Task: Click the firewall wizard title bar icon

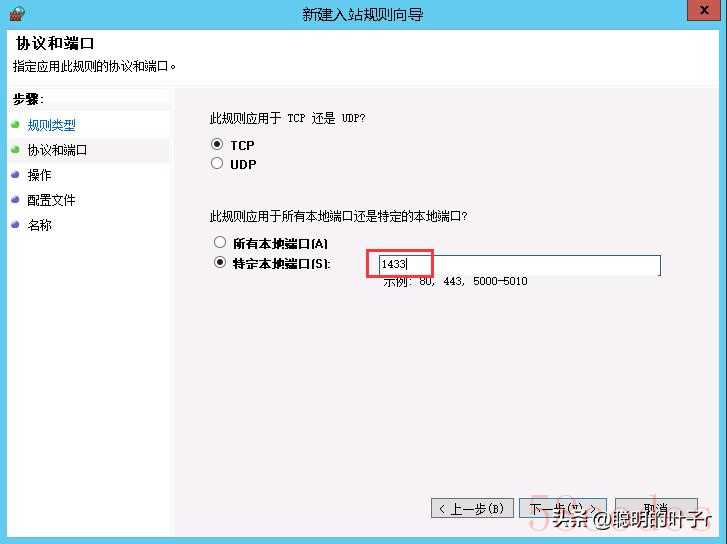Action: pyautogui.click(x=17, y=13)
